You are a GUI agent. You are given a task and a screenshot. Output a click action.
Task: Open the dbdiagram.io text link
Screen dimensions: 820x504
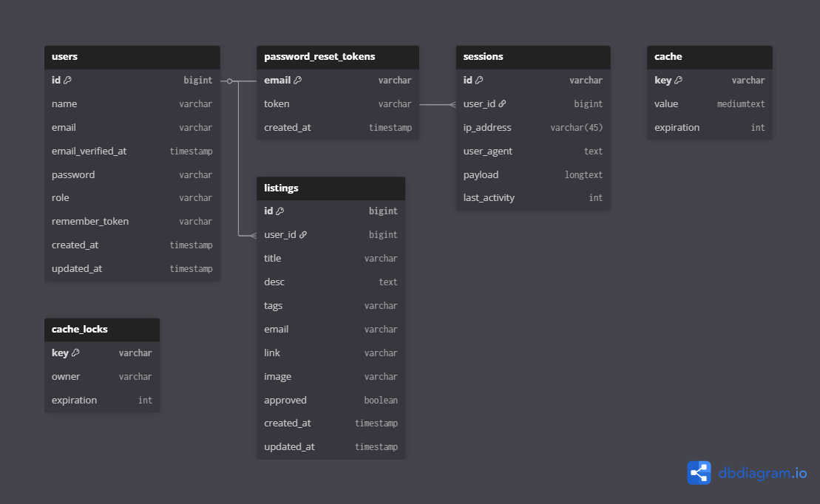tap(762, 474)
